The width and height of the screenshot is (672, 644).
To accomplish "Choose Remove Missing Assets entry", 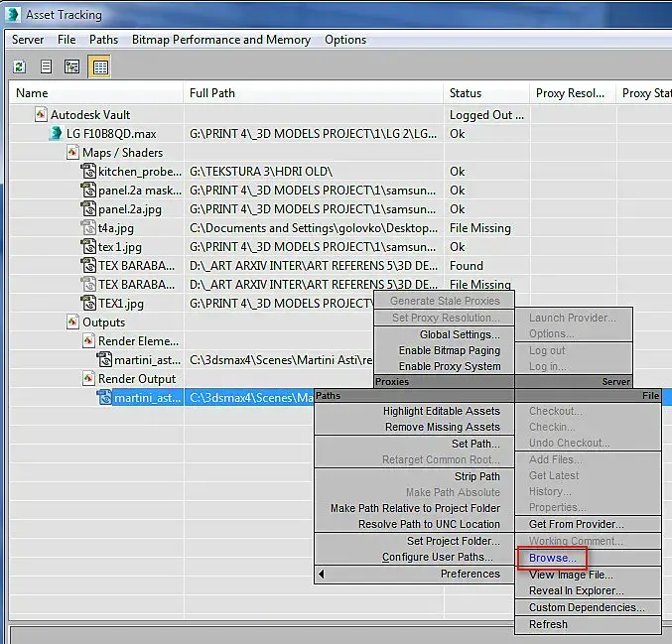I will point(443,427).
